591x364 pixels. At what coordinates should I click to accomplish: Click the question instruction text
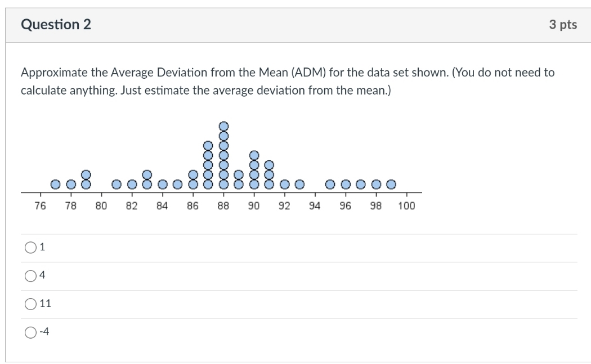[x=287, y=80]
